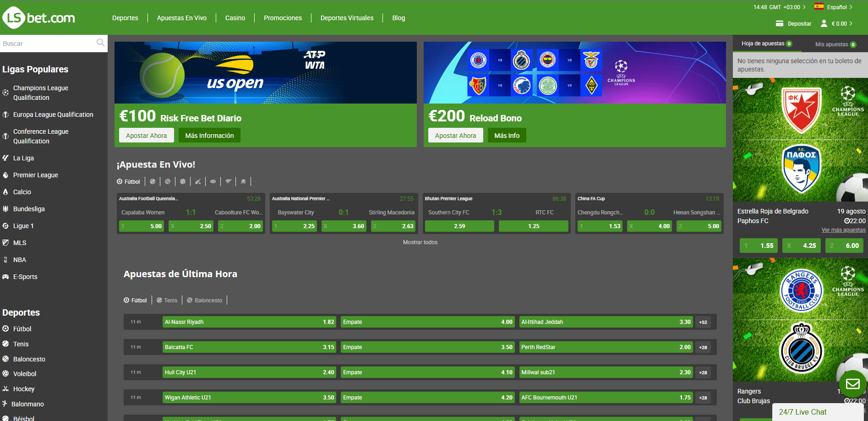Open the cricket live betting filter
Viewport: 868px width, 421px height.
(198, 181)
